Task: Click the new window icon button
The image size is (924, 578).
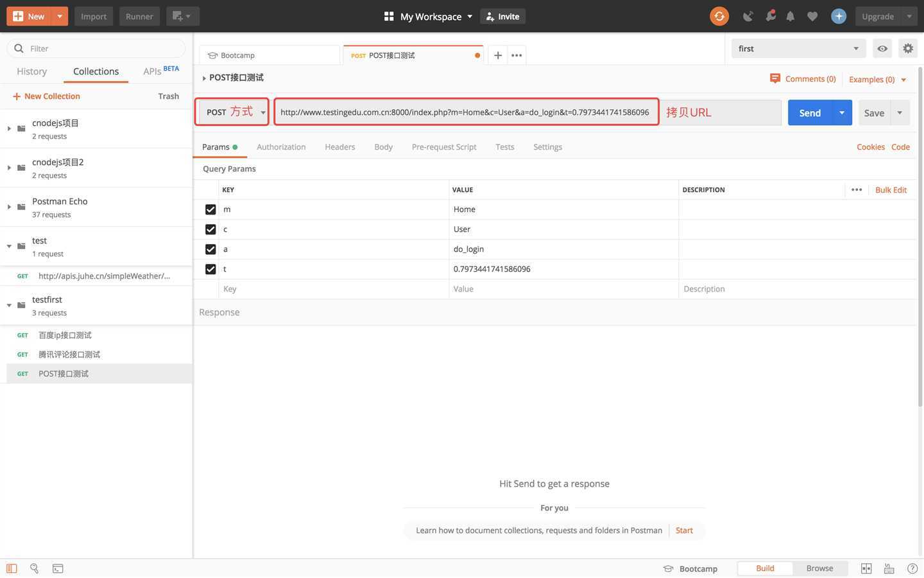Action: click(x=182, y=16)
